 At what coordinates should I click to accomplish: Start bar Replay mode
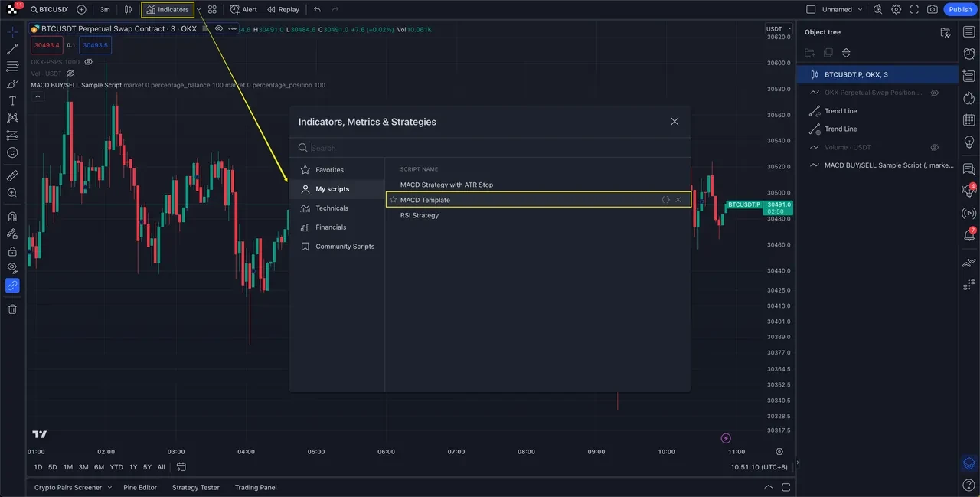click(283, 10)
